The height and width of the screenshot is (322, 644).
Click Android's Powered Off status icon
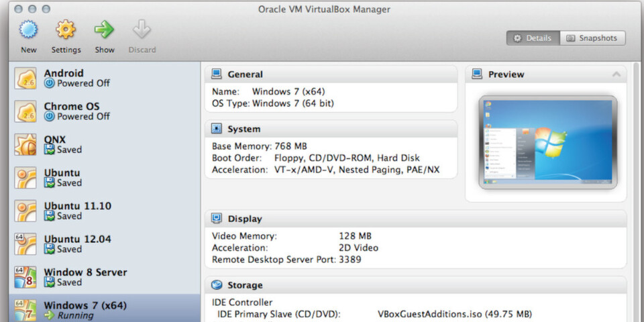pyautogui.click(x=49, y=83)
